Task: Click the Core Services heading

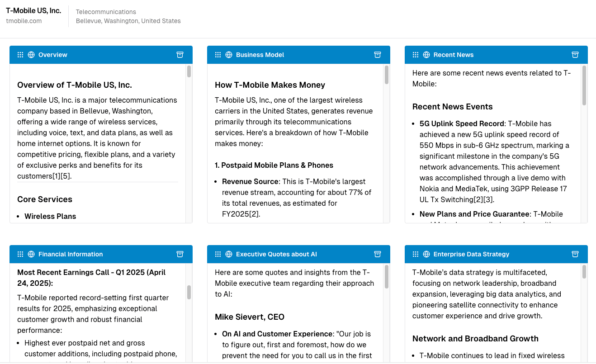Action: pyautogui.click(x=45, y=199)
